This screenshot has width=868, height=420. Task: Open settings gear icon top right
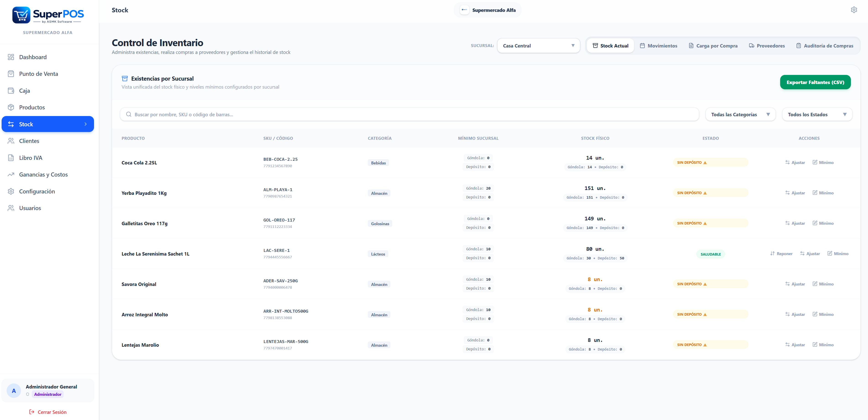854,10
